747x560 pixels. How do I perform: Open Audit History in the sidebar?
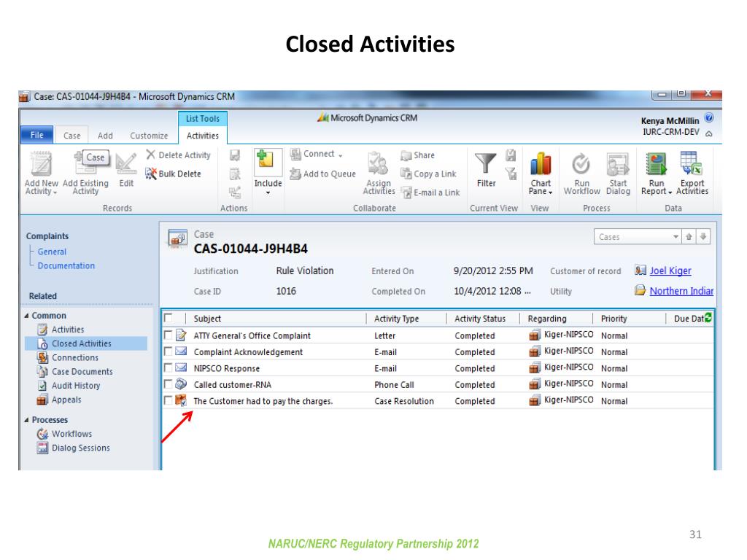76,386
